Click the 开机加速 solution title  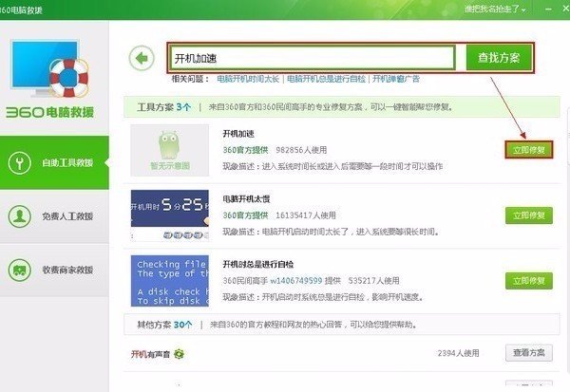coord(238,134)
